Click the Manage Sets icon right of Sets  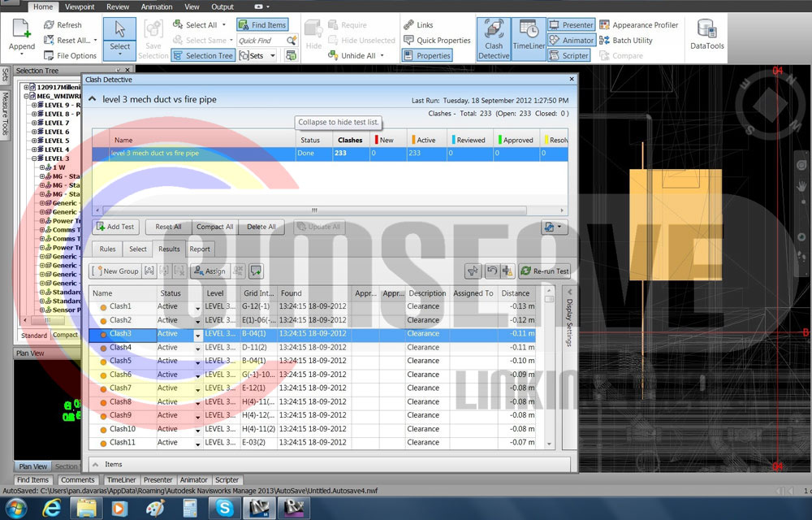291,55
